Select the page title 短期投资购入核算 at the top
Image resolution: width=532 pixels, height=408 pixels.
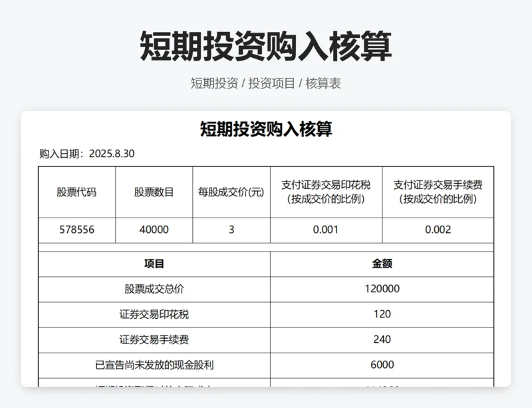point(265,46)
